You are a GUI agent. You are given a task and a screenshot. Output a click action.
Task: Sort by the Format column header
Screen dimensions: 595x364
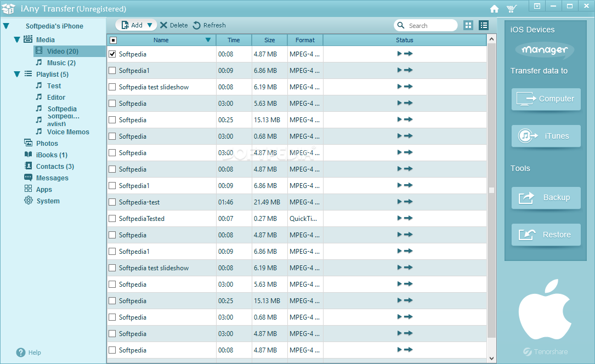tap(305, 40)
